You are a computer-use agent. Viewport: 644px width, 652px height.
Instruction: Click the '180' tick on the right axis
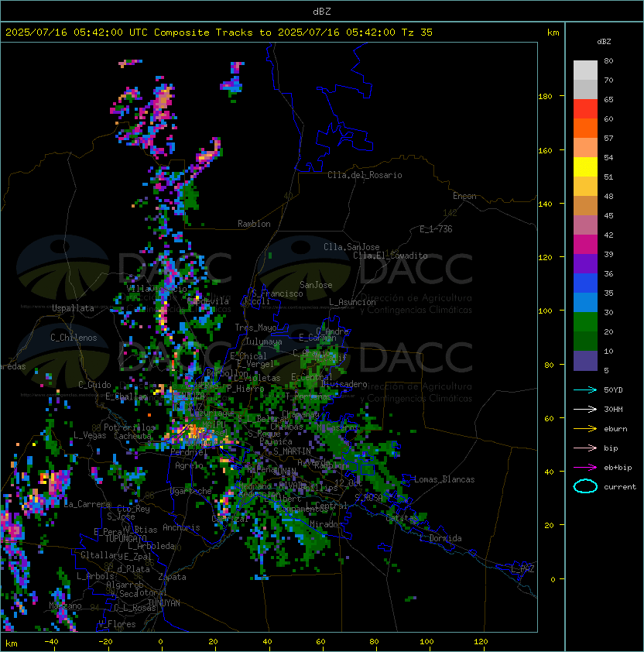545,97
